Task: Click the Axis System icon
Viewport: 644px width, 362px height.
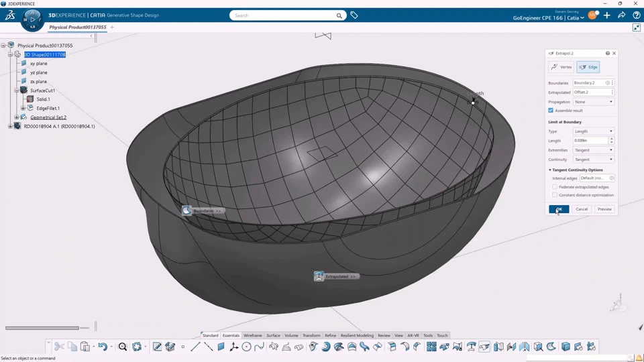Action: coord(233,347)
